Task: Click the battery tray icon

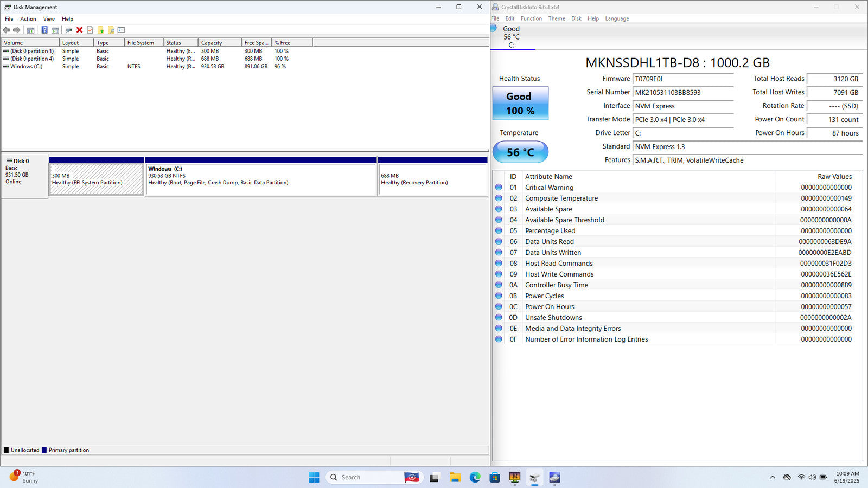Action: click(823, 477)
